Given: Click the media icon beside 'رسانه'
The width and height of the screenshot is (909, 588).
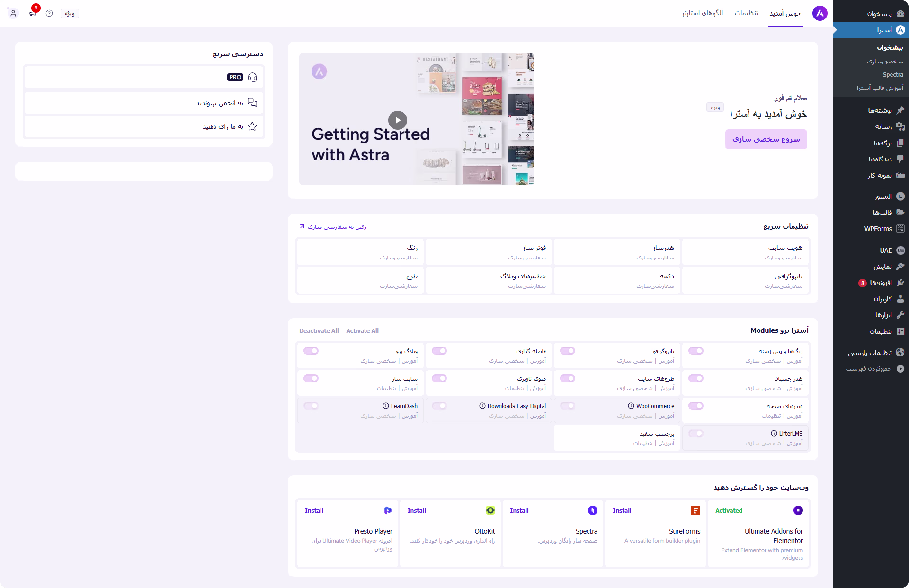Looking at the screenshot, I should pos(900,126).
